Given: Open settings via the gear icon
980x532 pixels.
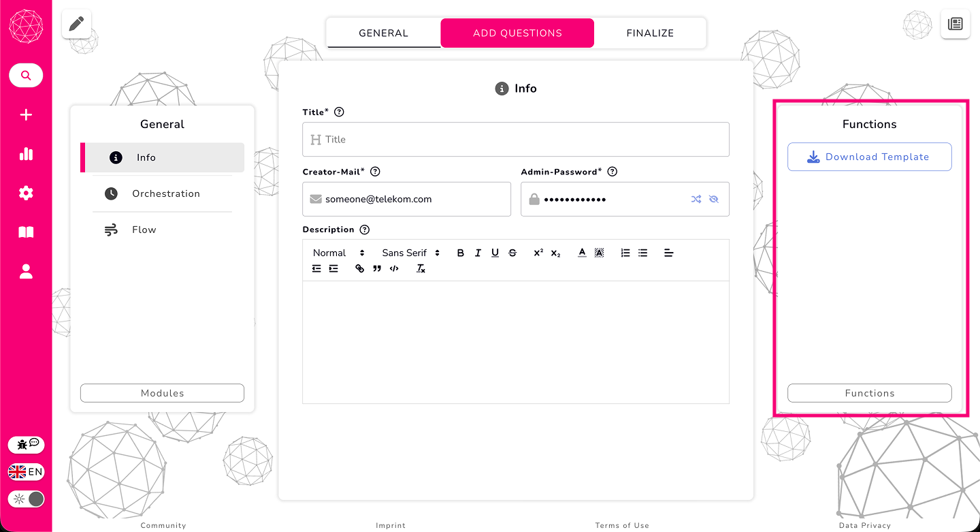Looking at the screenshot, I should (x=25, y=193).
